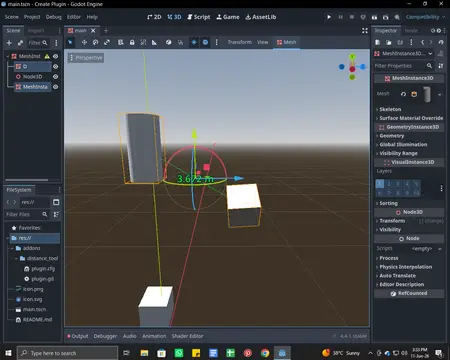
Task: Expand Surface Material Override section
Action: [410, 118]
